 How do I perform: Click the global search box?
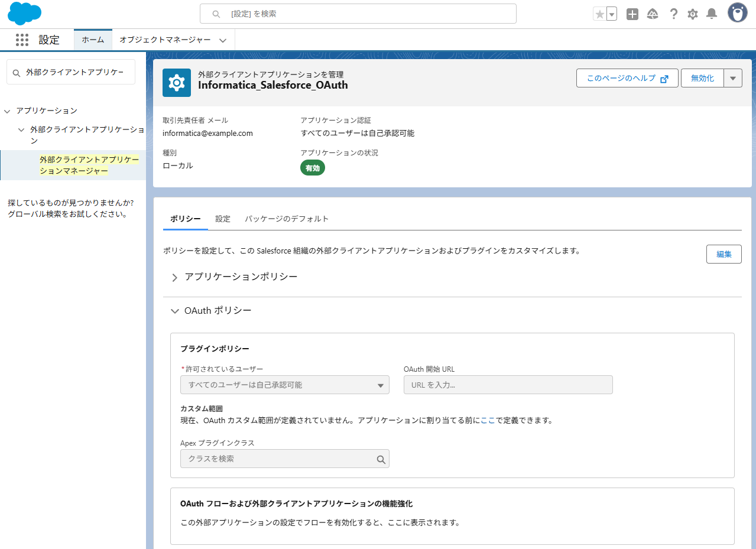358,14
